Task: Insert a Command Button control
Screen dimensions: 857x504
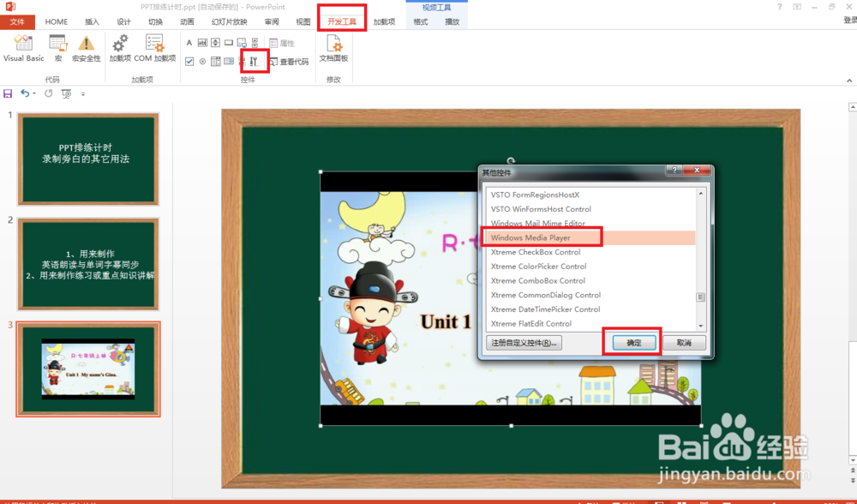Action: [229, 43]
